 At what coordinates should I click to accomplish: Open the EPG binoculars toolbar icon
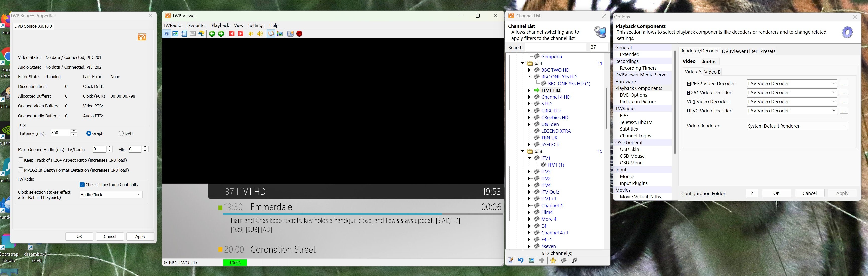tap(201, 34)
